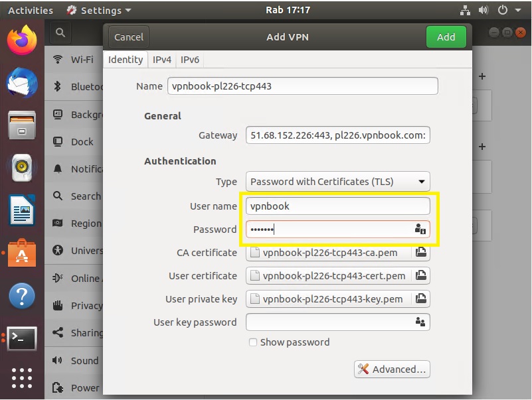Open file chooser icon for CA certificate
Screen dimensions: 532x400
(420, 253)
